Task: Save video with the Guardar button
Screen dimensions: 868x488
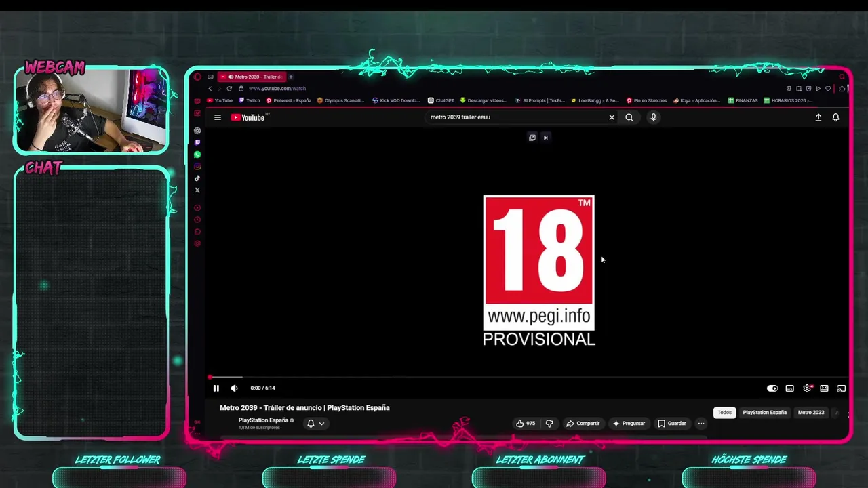Action: tap(672, 424)
